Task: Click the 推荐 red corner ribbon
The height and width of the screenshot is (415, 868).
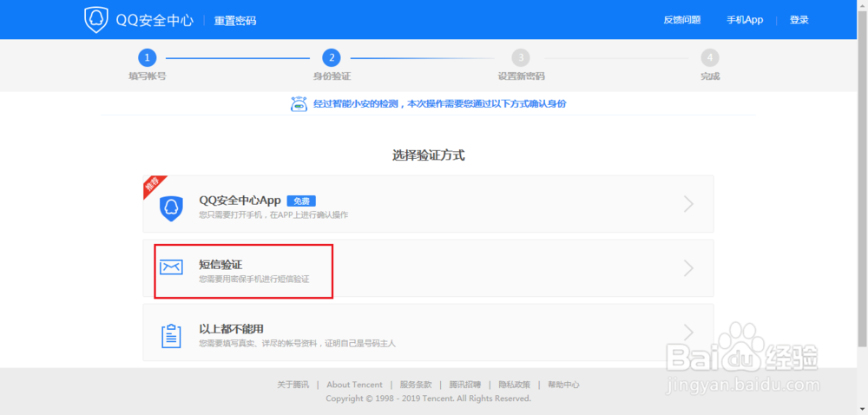Action: (153, 186)
